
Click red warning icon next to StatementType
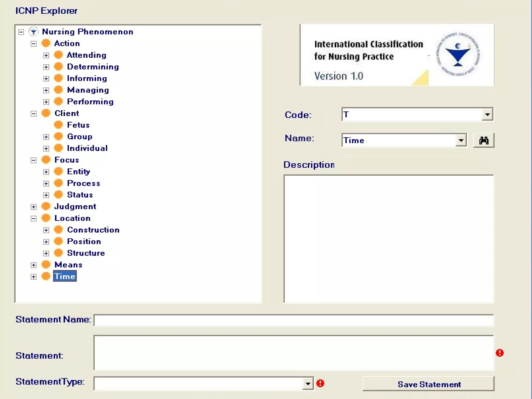pos(320,383)
